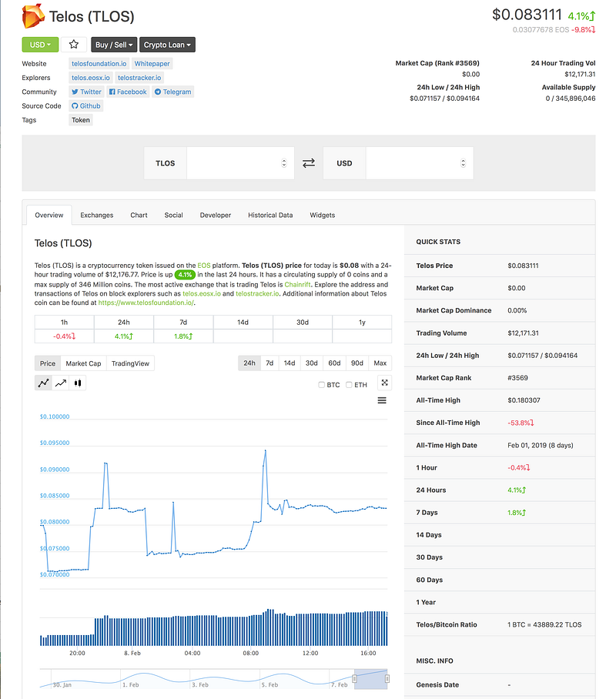This screenshot has width=616, height=699.
Task: Click the TLOS amount stepper arrows
Action: point(283,163)
